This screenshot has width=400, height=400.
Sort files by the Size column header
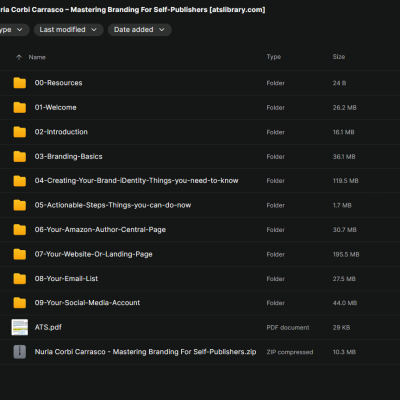[339, 57]
